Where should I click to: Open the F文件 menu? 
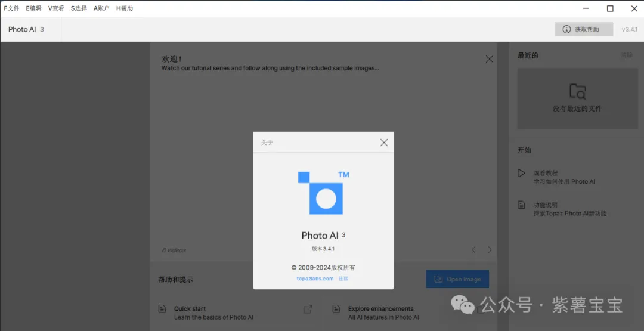tap(11, 8)
